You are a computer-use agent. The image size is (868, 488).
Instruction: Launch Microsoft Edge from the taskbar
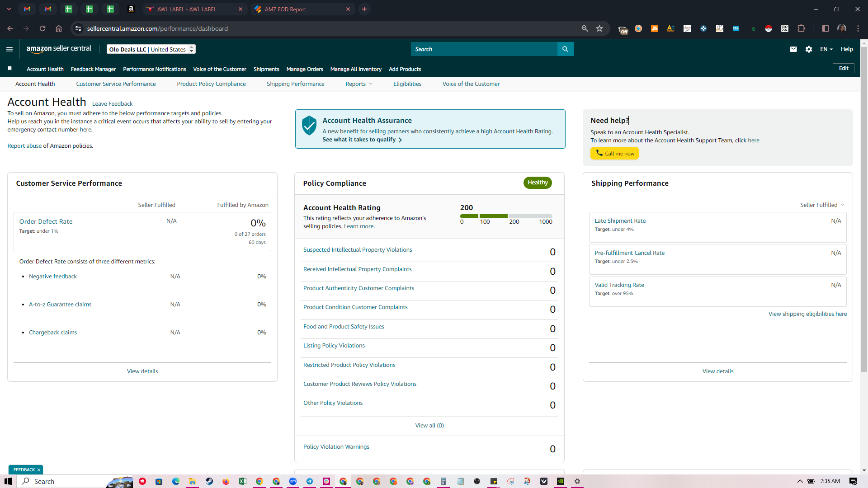point(176,481)
